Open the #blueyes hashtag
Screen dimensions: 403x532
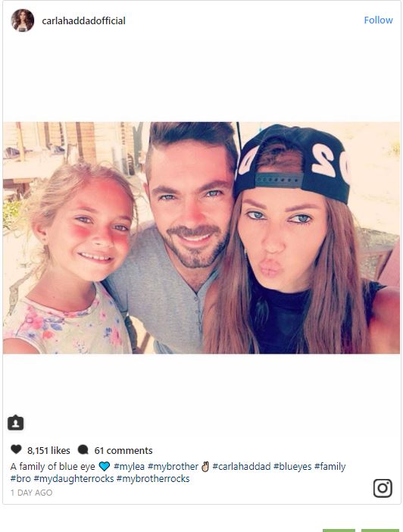[292, 467]
